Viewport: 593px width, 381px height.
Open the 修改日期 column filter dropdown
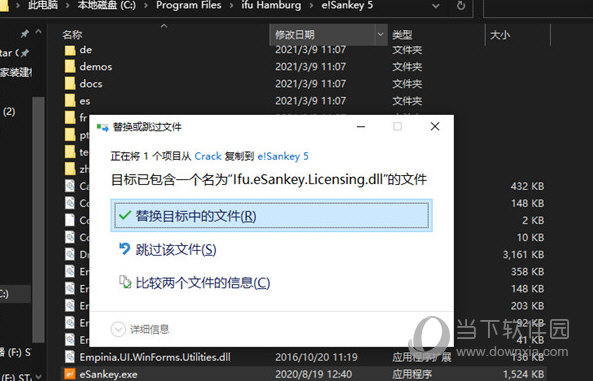click(x=380, y=35)
